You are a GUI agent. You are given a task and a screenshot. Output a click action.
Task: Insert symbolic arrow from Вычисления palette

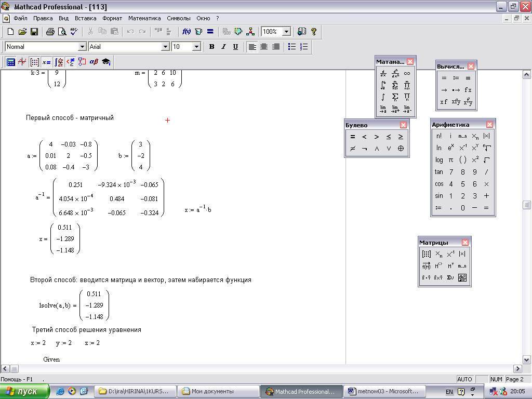(x=444, y=90)
